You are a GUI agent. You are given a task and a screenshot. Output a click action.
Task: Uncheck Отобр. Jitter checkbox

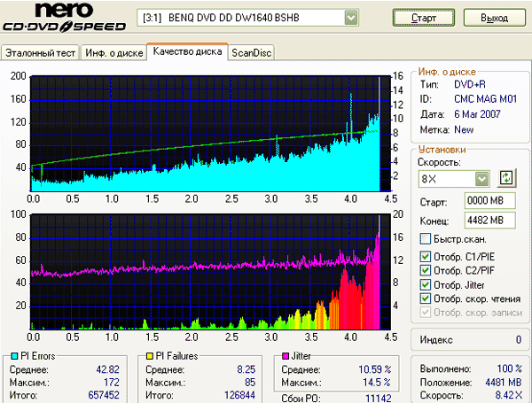point(425,284)
